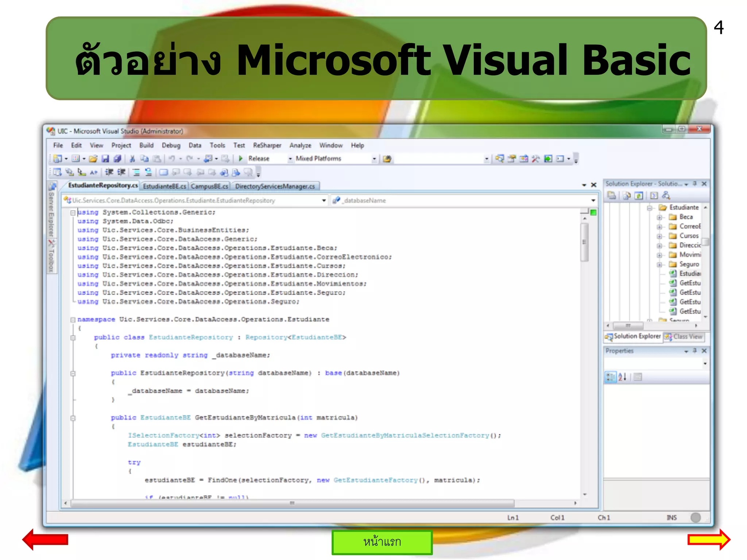This screenshot has height=560, width=747.
Task: Click the Decrease Indent icon
Action: [109, 172]
